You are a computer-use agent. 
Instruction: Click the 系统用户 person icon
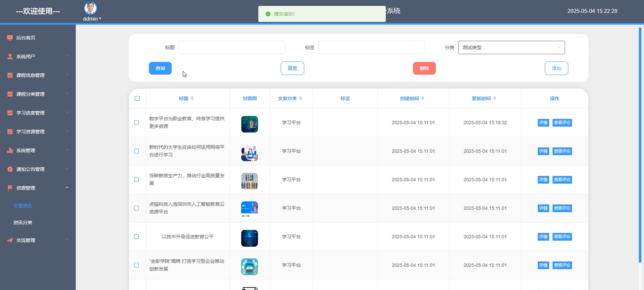[x=10, y=57]
